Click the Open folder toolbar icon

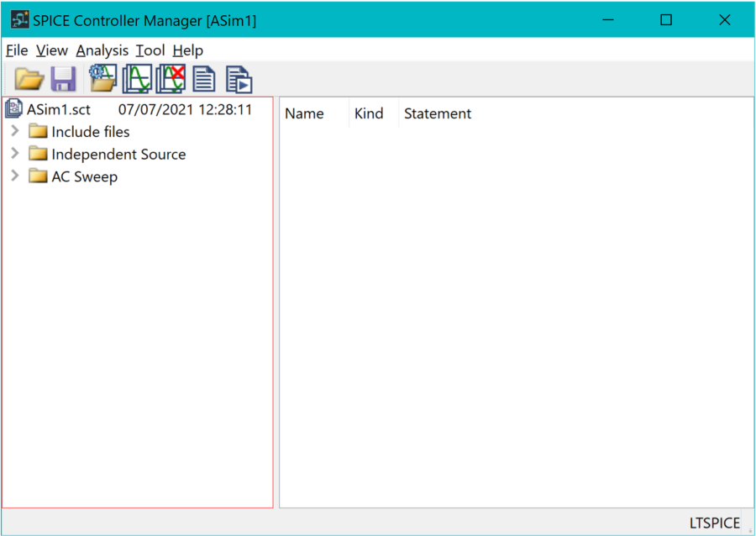coord(29,79)
